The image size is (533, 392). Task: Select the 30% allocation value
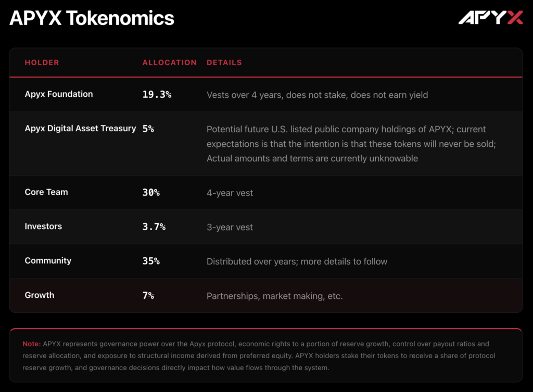click(151, 193)
